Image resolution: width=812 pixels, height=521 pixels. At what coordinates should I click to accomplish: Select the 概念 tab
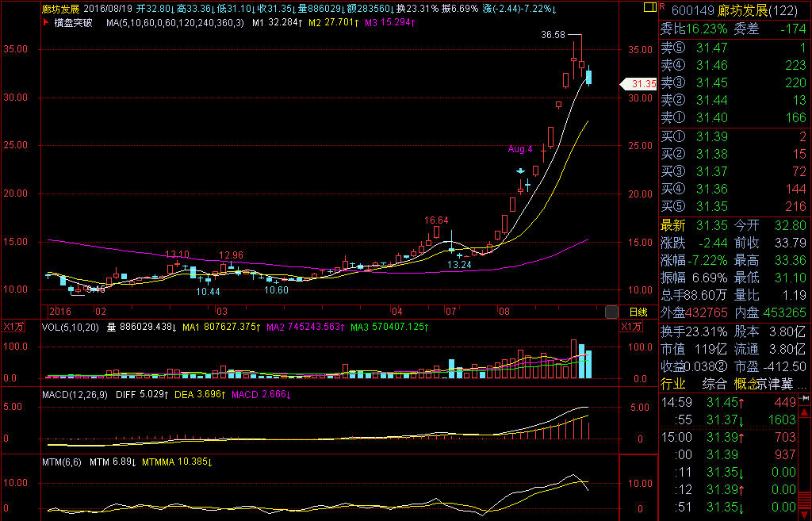click(x=745, y=384)
